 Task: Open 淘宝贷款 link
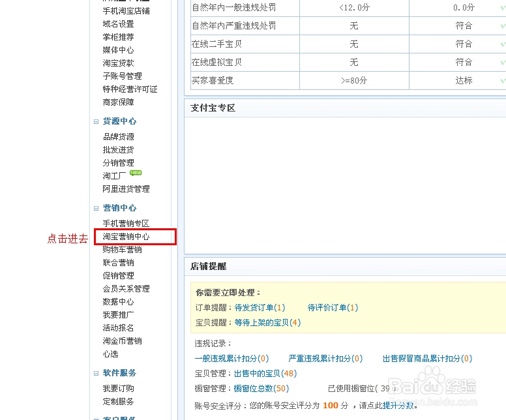[118, 63]
